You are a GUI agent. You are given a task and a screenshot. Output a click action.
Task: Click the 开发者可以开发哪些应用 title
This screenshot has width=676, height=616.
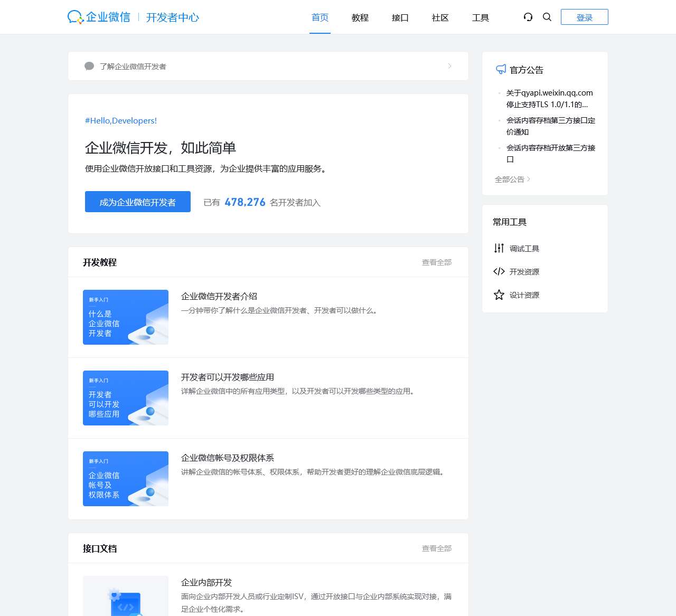(228, 377)
